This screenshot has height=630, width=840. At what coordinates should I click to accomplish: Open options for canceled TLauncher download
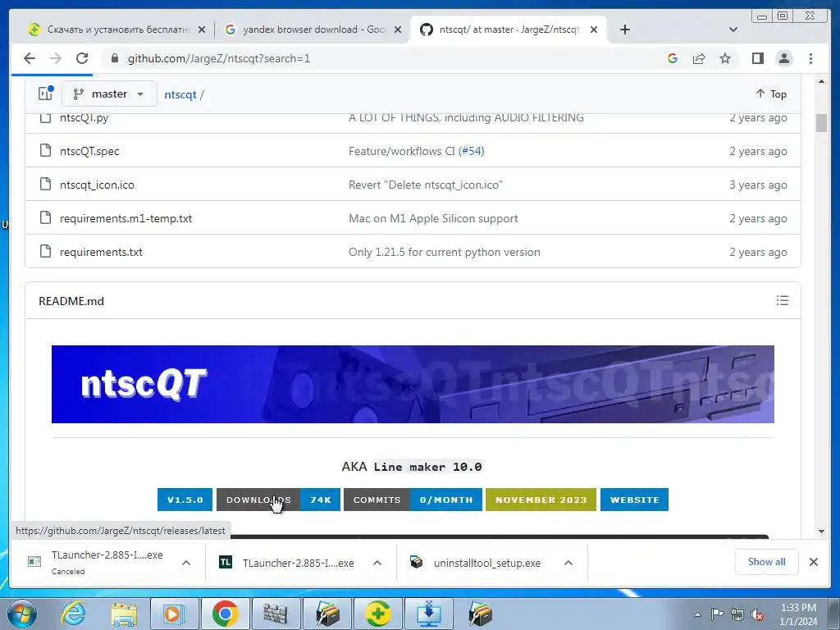coord(186,563)
